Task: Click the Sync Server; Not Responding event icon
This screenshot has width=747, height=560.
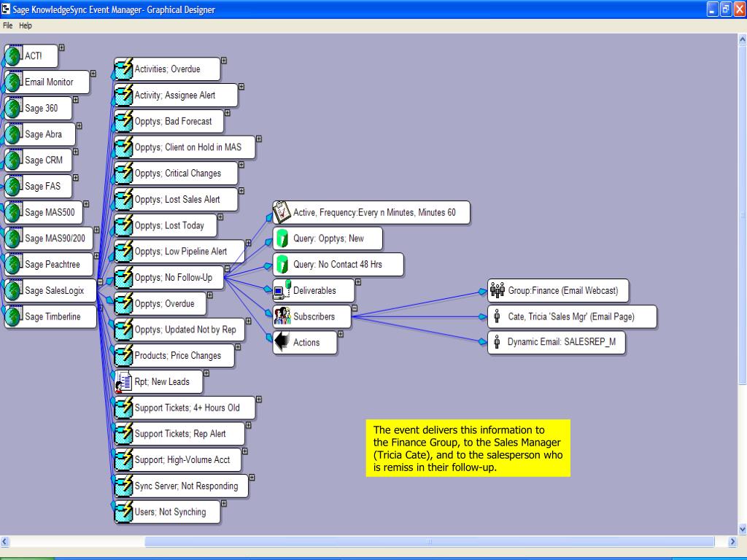Action: (124, 486)
